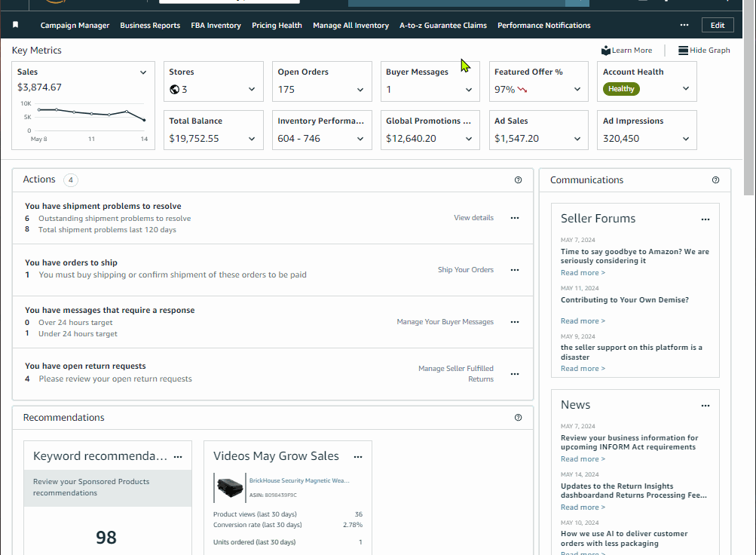Open Business Reports in the nav bar

click(x=150, y=25)
